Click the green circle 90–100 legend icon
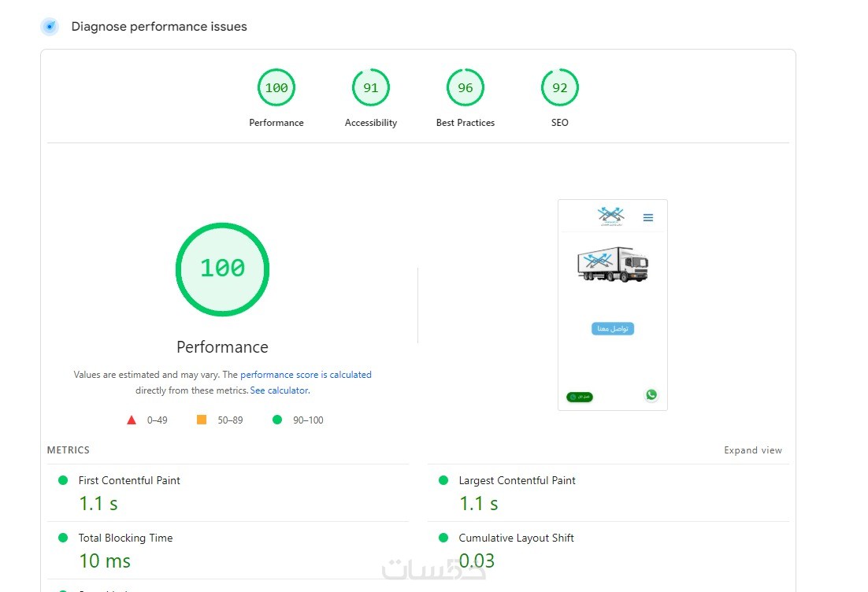The image size is (868, 592). (x=277, y=420)
